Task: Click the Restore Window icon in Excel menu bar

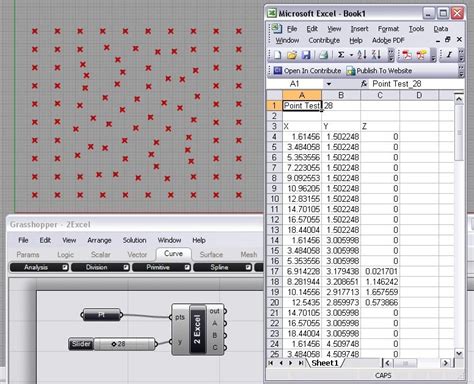Action: (x=448, y=39)
